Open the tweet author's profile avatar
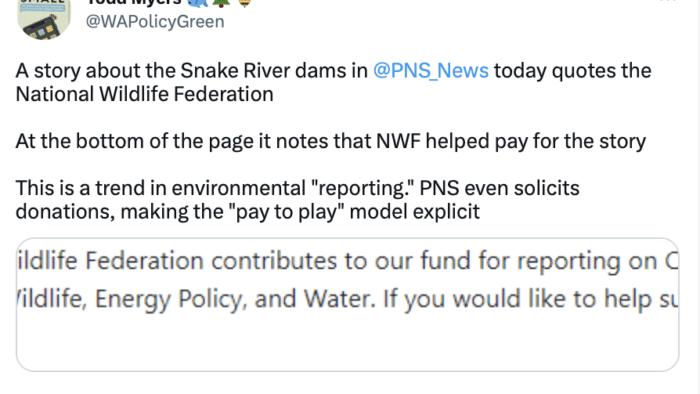The height and width of the screenshot is (394, 700). pyautogui.click(x=44, y=17)
